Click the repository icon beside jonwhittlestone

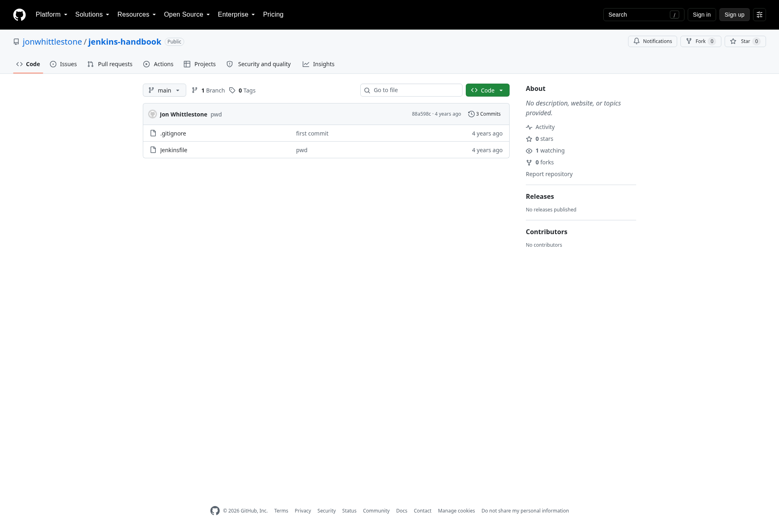(16, 42)
